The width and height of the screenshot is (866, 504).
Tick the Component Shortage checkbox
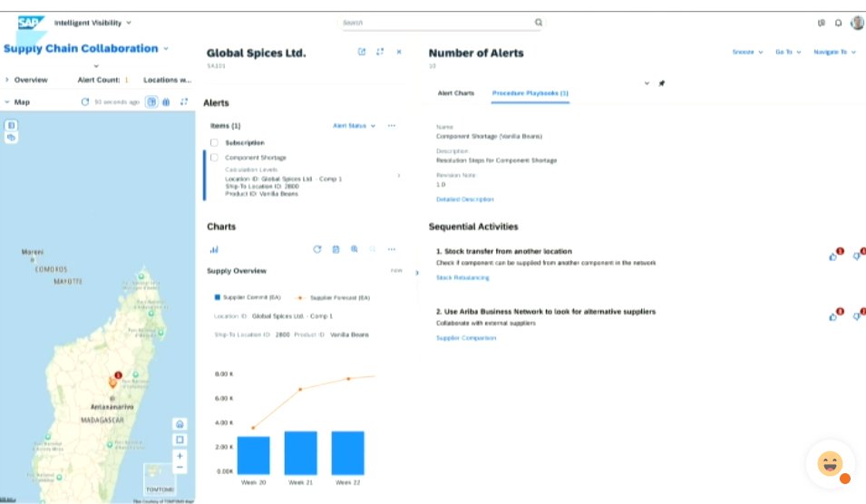pyautogui.click(x=214, y=158)
